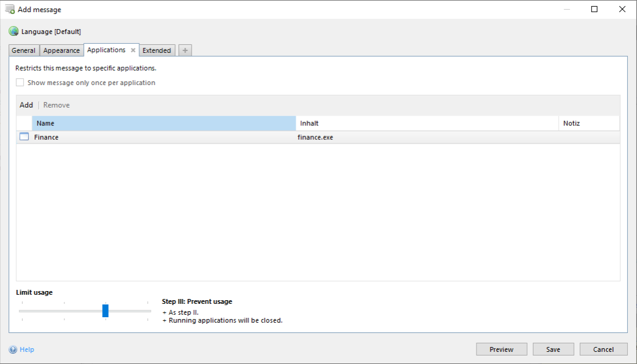Close the Applications tab via its x icon
The image size is (637, 364).
click(x=133, y=50)
